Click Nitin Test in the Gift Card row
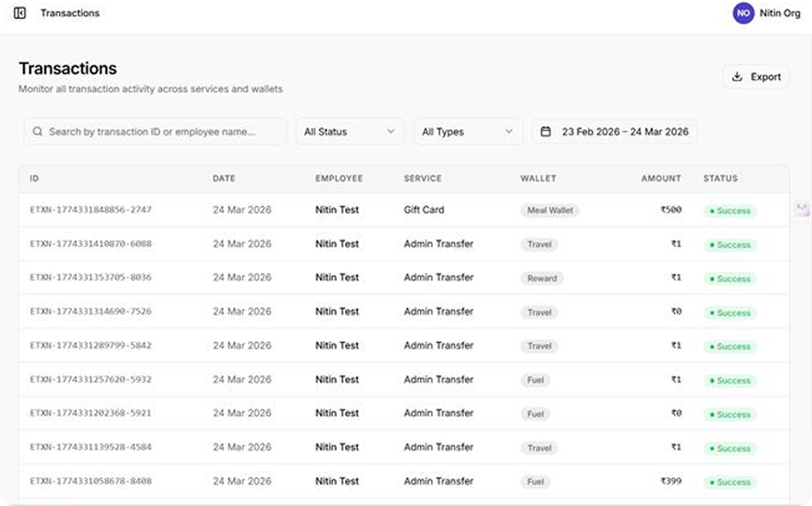The height and width of the screenshot is (506, 812). tap(337, 210)
